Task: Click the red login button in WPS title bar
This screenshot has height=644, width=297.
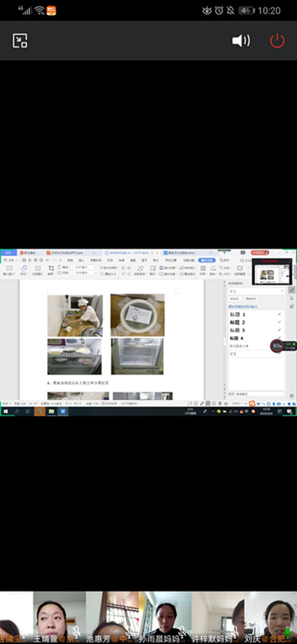Action: pyautogui.click(x=260, y=252)
